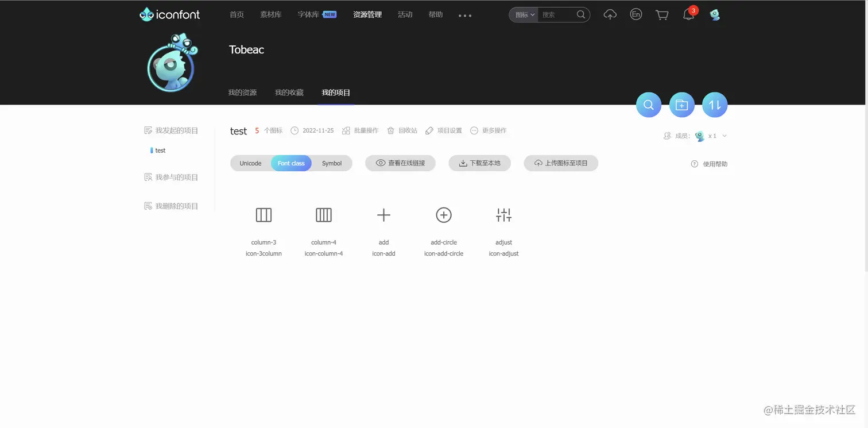The width and height of the screenshot is (868, 428).
Task: Click the member avatar next to 成员
Action: 699,136
